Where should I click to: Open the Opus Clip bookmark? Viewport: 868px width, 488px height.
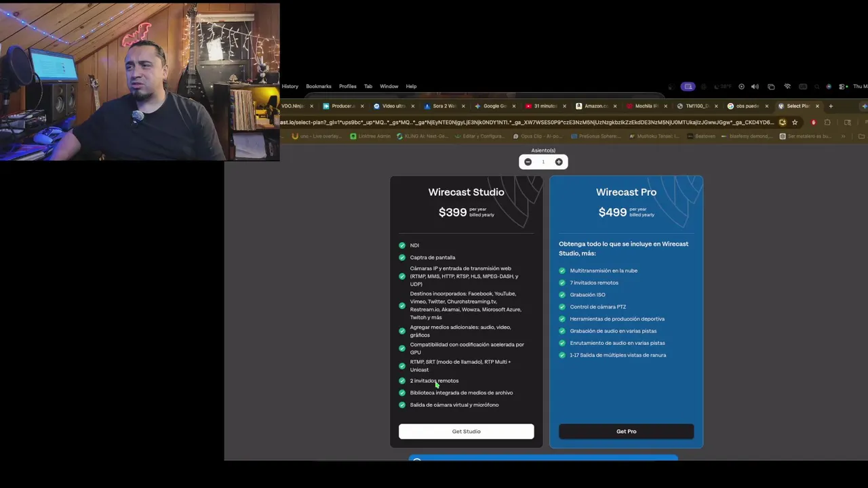click(x=538, y=136)
